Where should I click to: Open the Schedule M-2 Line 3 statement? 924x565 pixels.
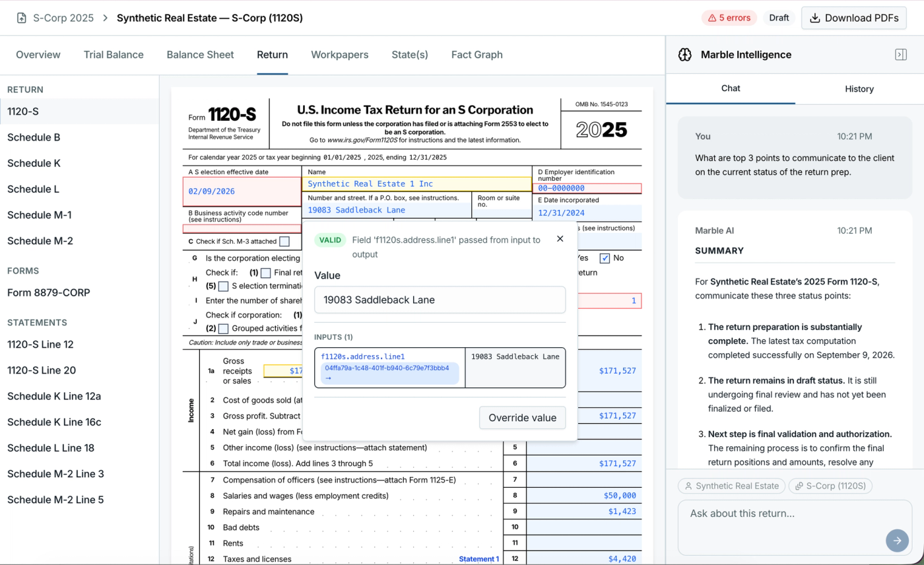79,474
